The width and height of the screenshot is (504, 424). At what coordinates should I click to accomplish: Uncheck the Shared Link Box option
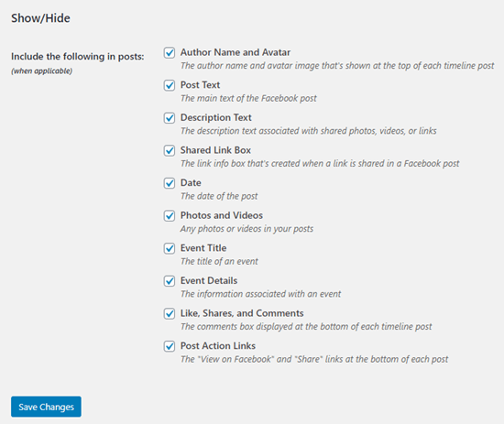[170, 151]
